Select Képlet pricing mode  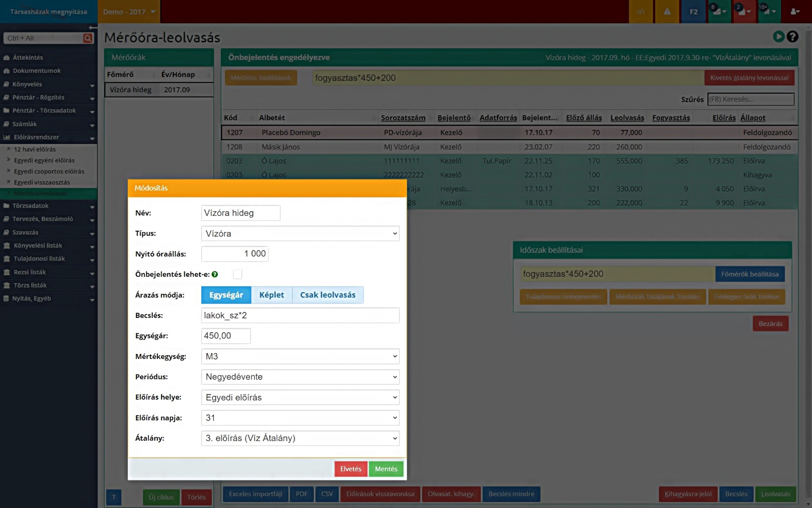pyautogui.click(x=272, y=295)
